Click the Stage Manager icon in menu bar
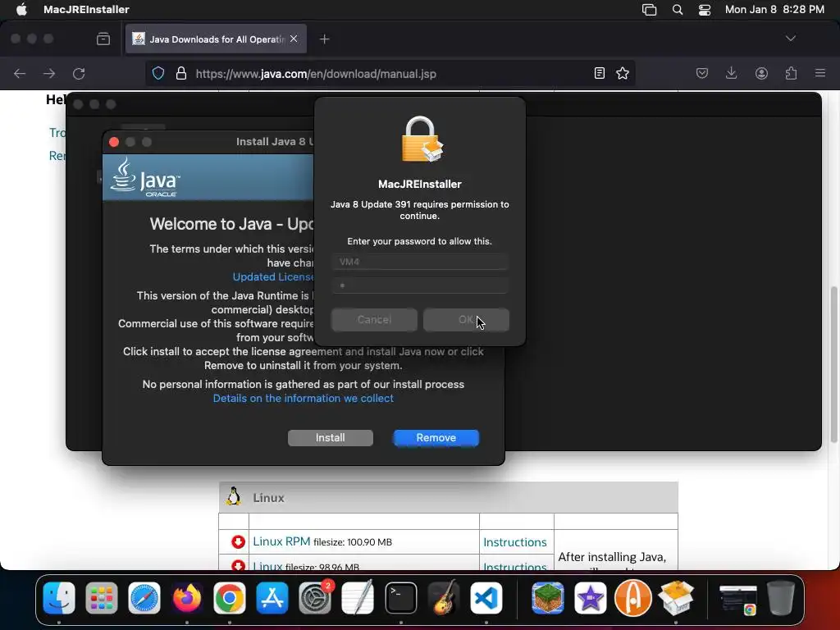Image resolution: width=840 pixels, height=630 pixels. pos(650,10)
